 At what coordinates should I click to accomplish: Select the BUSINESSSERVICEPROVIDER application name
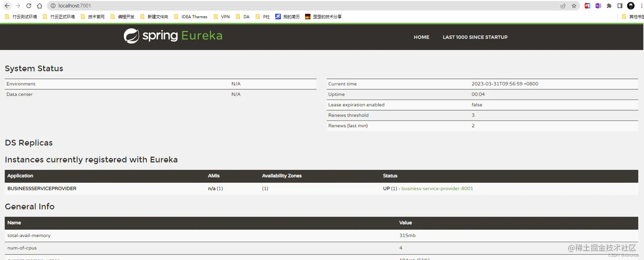point(42,189)
